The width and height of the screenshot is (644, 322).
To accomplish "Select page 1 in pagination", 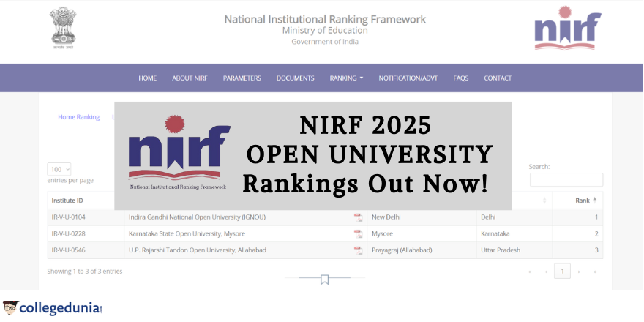I will pos(562,271).
